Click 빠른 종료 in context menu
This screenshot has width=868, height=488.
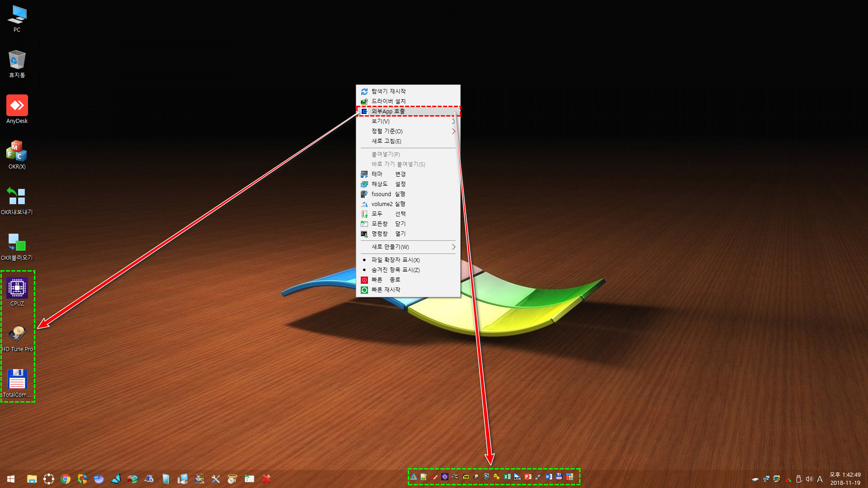point(408,280)
